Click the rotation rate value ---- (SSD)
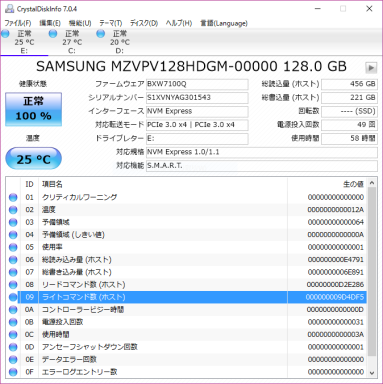 pyautogui.click(x=349, y=111)
